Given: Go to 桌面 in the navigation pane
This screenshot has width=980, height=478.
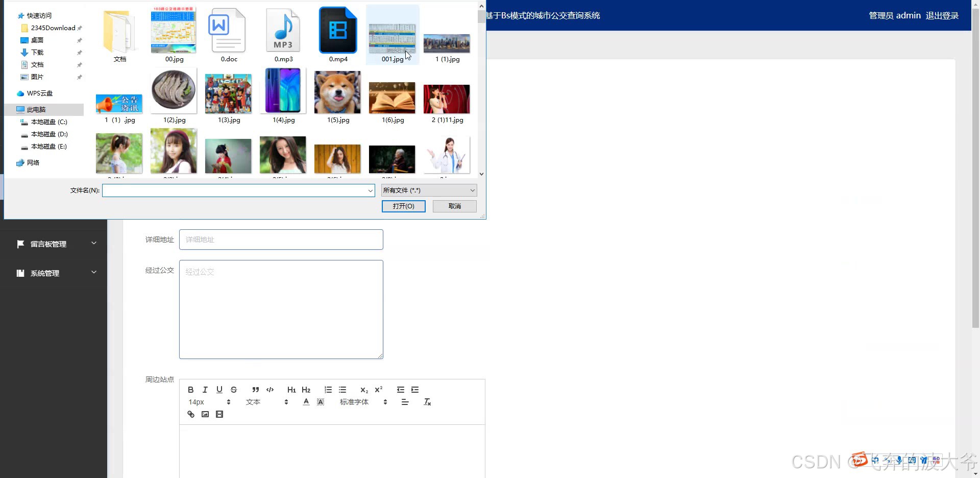Looking at the screenshot, I should coord(37,40).
